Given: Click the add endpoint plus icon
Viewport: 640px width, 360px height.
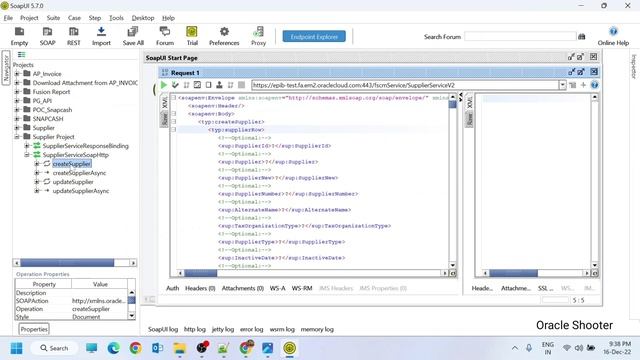Looking at the screenshot, I should click(583, 85).
